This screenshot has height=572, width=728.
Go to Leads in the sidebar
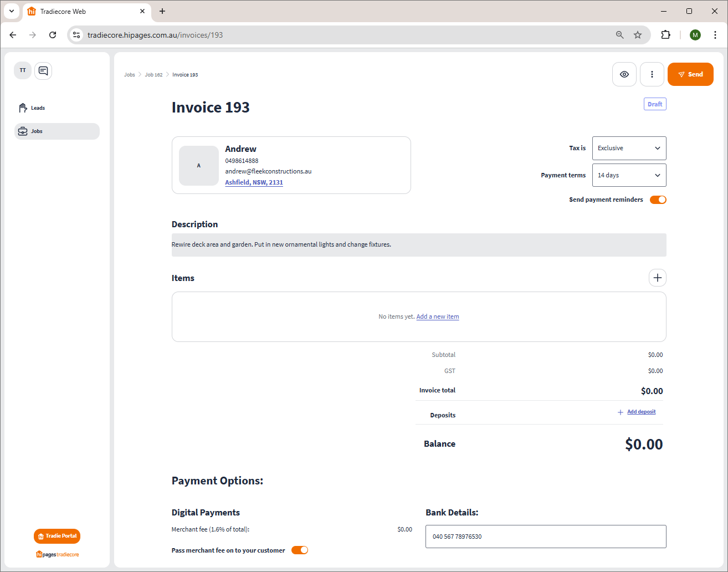(38, 108)
